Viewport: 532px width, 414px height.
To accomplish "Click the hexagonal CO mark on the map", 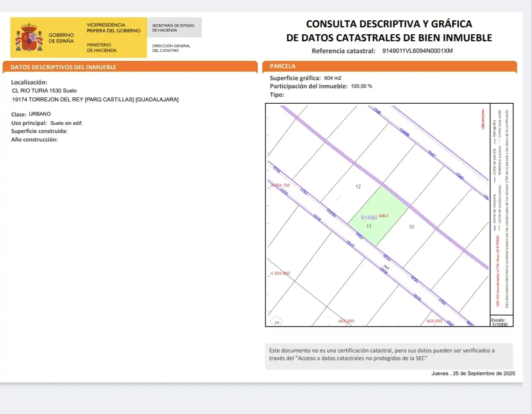I will coord(277,321).
